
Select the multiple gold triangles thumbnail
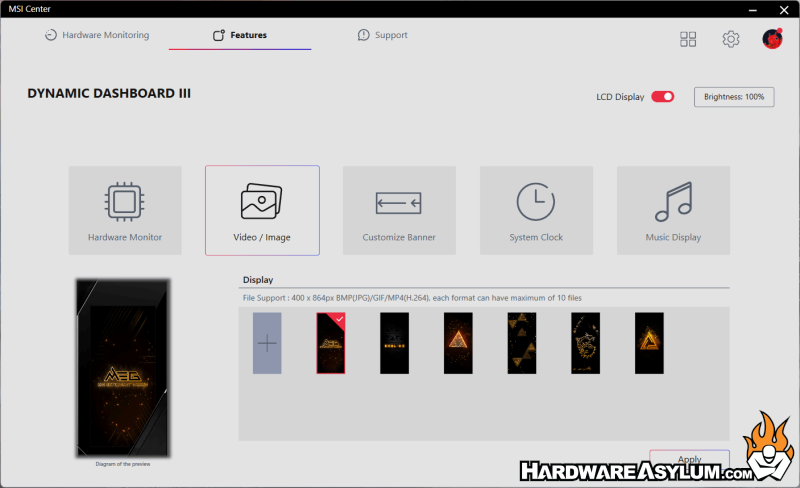click(521, 343)
